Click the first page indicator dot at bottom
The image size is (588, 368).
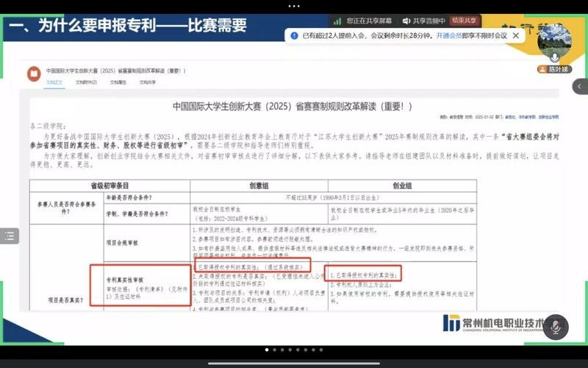266,350
